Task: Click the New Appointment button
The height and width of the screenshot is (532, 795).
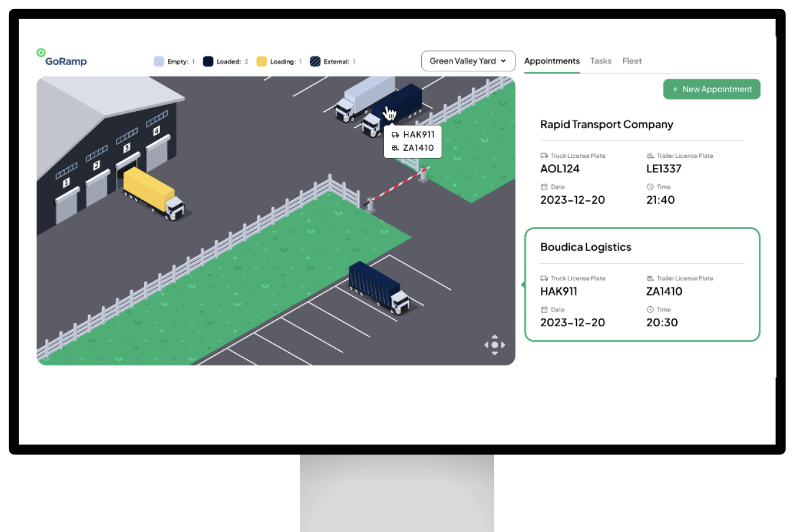Action: [x=712, y=89]
